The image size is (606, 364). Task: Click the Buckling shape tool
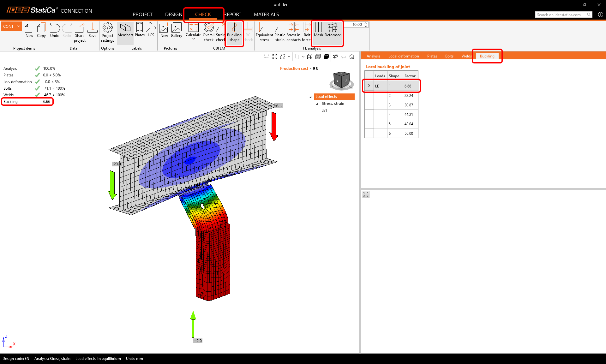[x=234, y=32]
